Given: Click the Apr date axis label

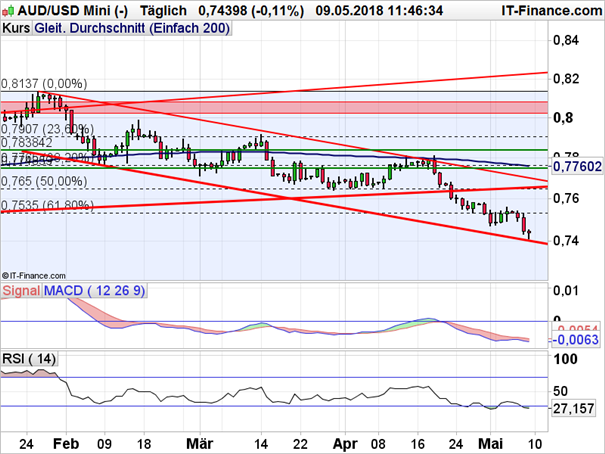Looking at the screenshot, I should pos(345,444).
